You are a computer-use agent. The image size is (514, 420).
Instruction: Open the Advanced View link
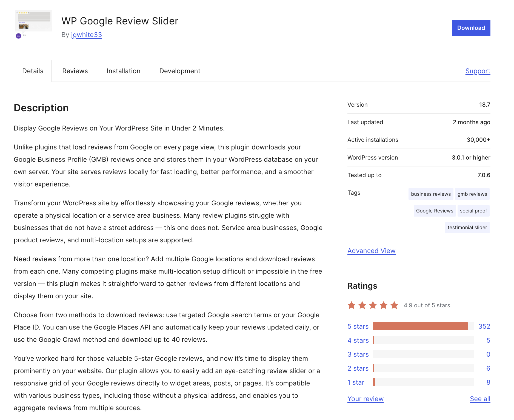[x=371, y=251]
